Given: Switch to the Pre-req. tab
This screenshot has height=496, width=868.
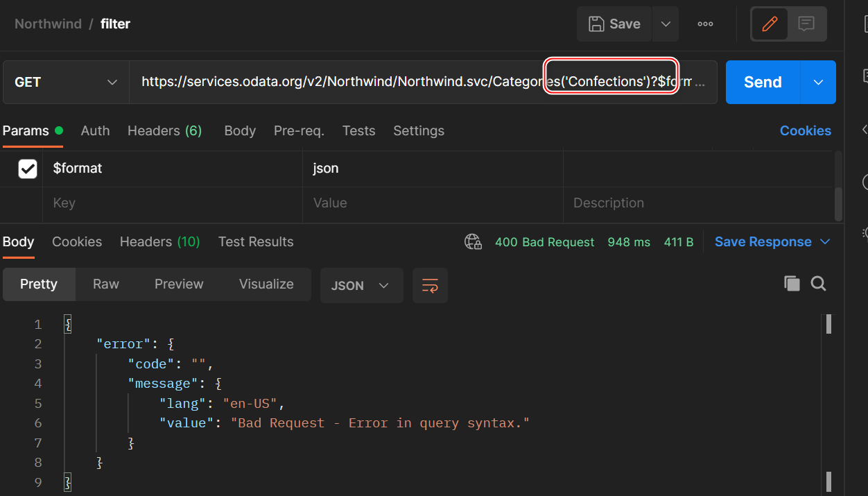Looking at the screenshot, I should point(299,130).
